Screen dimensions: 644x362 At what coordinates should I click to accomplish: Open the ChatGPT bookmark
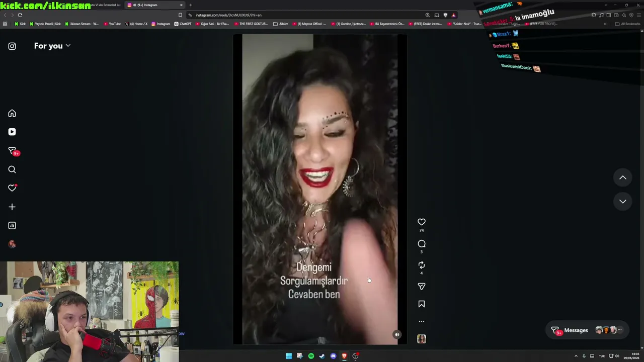tap(183, 24)
